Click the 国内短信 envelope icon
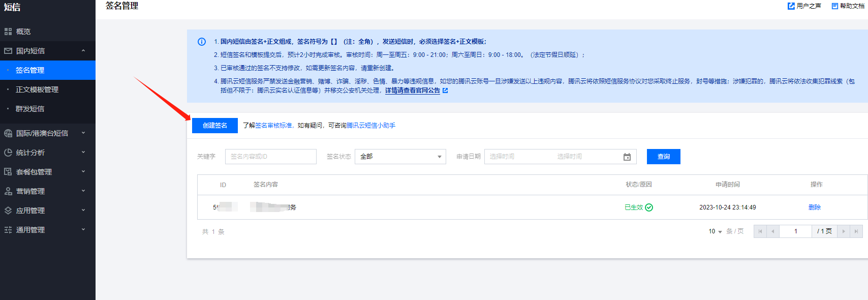Viewport: 868px width, 300px height. (x=8, y=51)
